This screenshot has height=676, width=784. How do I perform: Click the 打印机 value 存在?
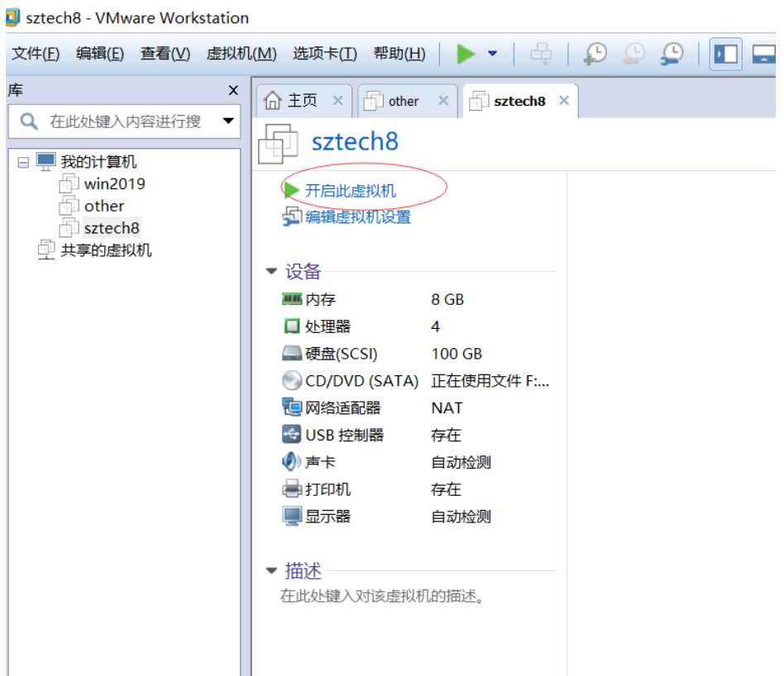[x=446, y=489]
